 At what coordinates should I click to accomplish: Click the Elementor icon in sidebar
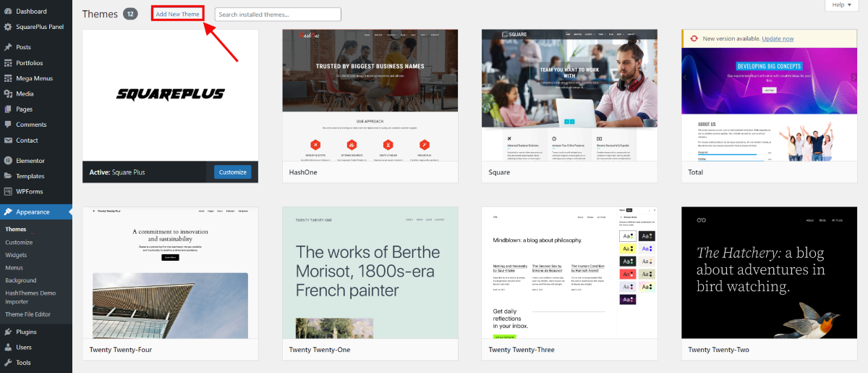[x=7, y=161]
